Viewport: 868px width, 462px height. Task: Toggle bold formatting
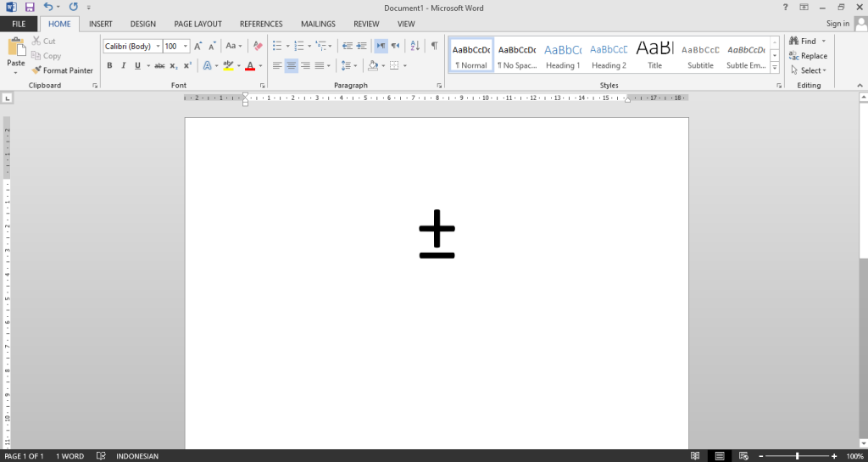coord(109,65)
